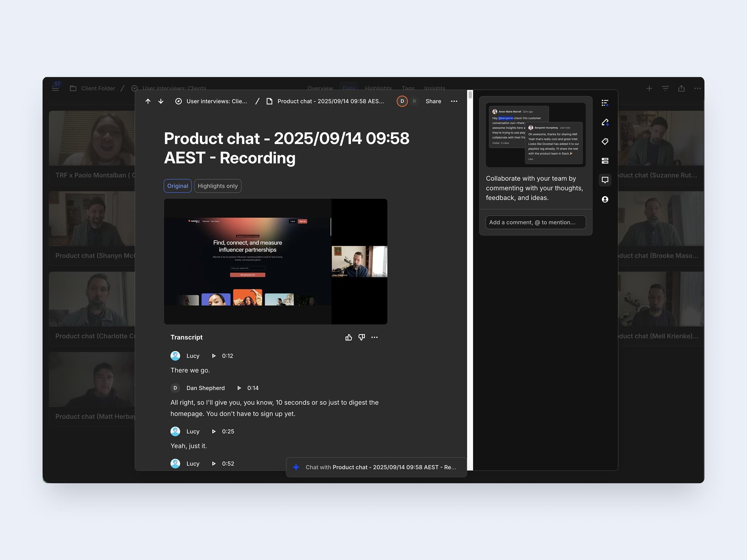Viewport: 747px width, 560px height.
Task: Click the Transcript heading
Action: point(186,337)
